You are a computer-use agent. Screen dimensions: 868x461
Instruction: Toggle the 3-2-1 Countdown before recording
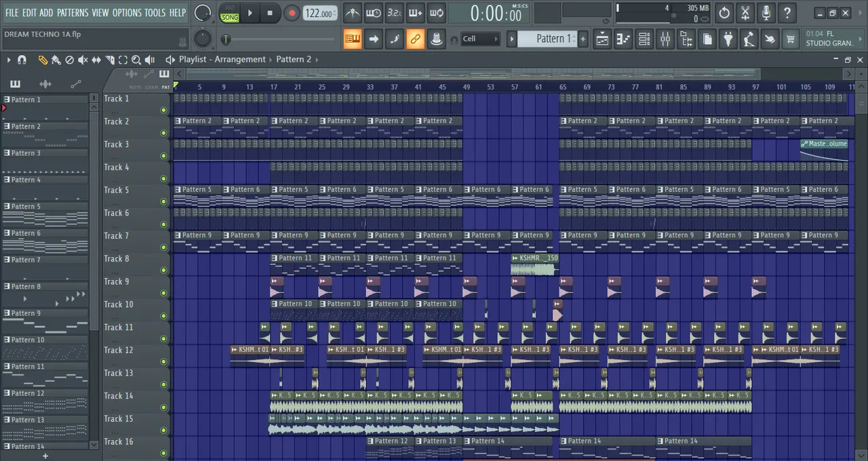pos(394,13)
